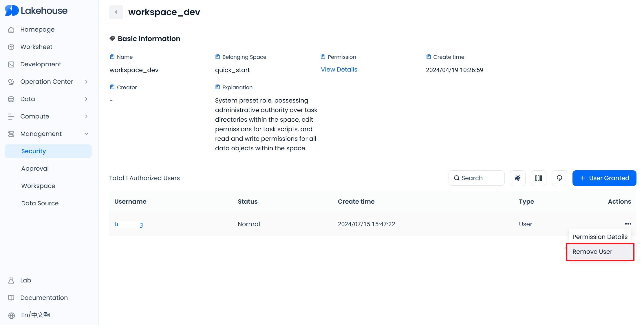Click the User Granted button
Viewport: 644px width, 325px height.
click(604, 178)
